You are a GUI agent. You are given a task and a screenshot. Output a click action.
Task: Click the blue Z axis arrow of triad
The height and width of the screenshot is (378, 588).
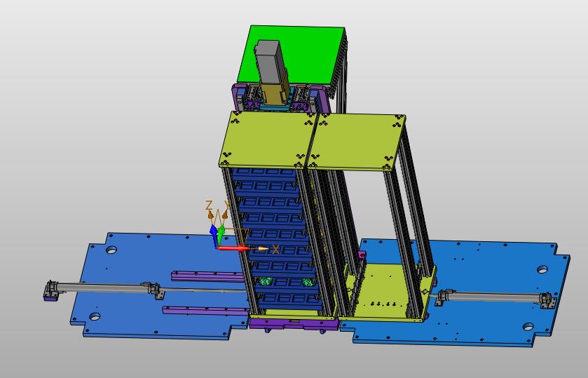pos(213,236)
